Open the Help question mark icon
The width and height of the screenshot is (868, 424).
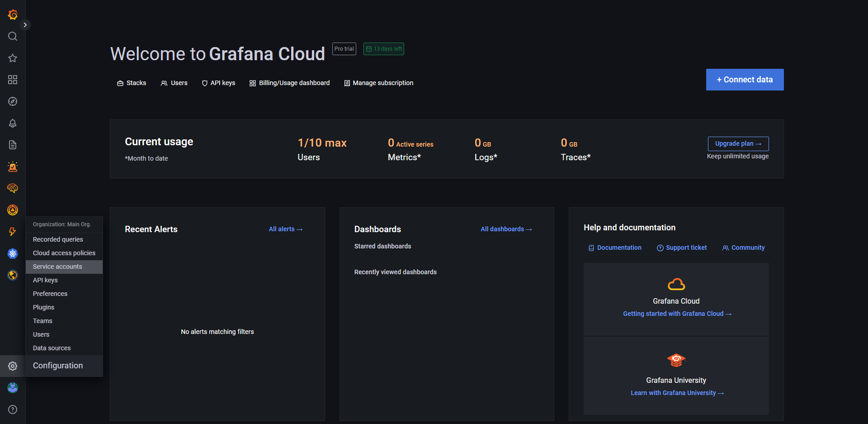[13, 410]
